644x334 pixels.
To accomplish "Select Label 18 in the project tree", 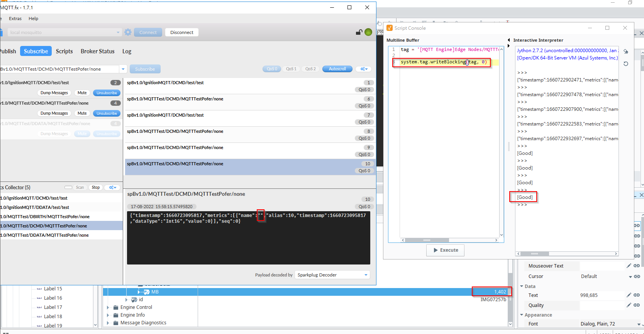I will (x=53, y=317).
